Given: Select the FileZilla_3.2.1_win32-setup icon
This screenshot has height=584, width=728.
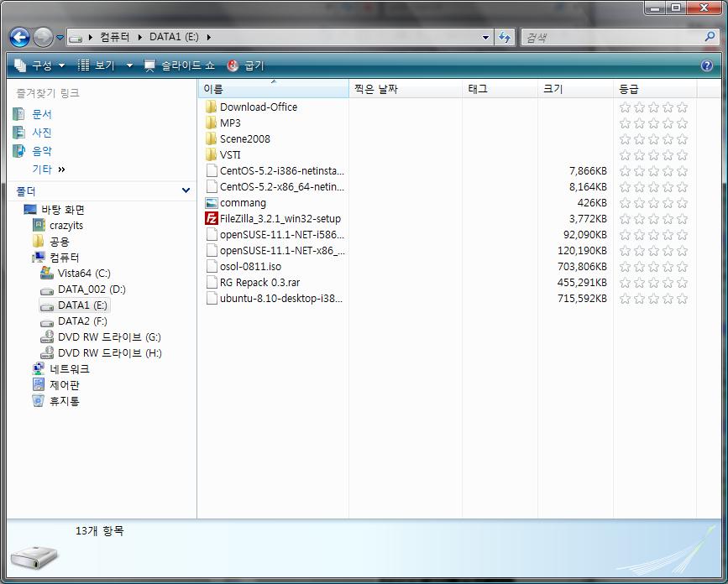Looking at the screenshot, I should coord(212,218).
